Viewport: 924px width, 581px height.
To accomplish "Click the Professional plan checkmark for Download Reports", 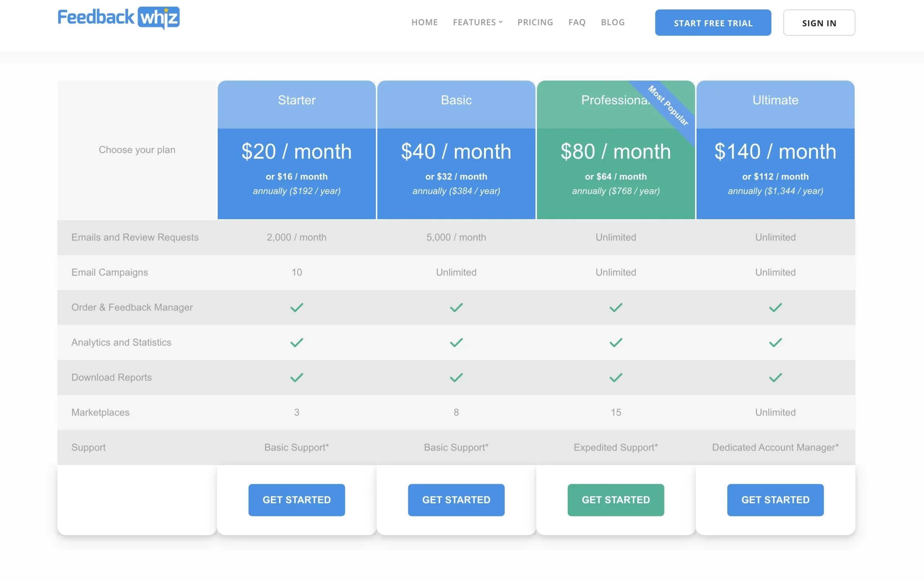I will pos(615,377).
